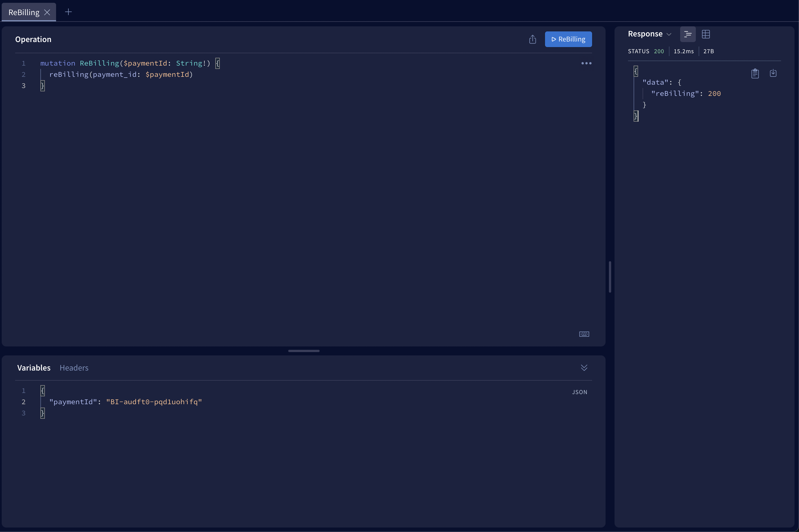Click the ReBilling tab title
Viewport: 799px width, 532px height.
24,13
